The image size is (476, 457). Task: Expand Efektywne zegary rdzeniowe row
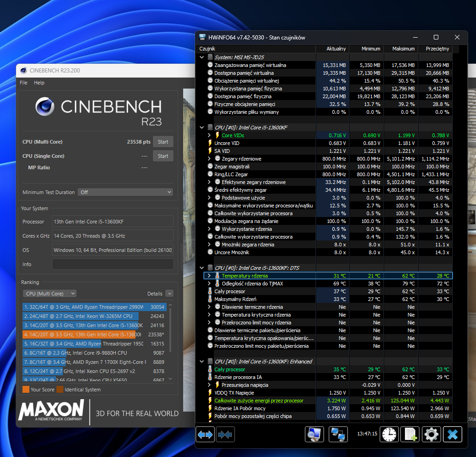tap(209, 182)
